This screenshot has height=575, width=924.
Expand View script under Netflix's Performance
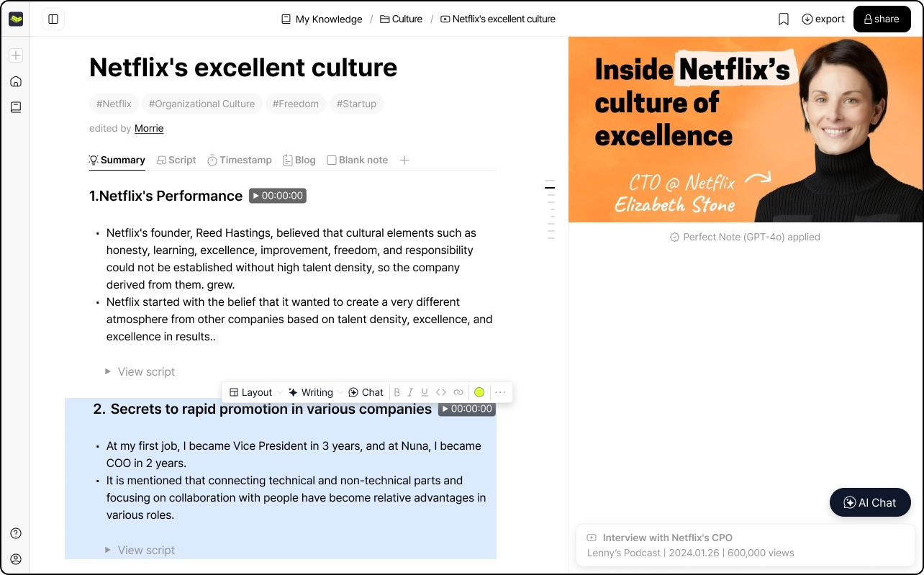[140, 371]
